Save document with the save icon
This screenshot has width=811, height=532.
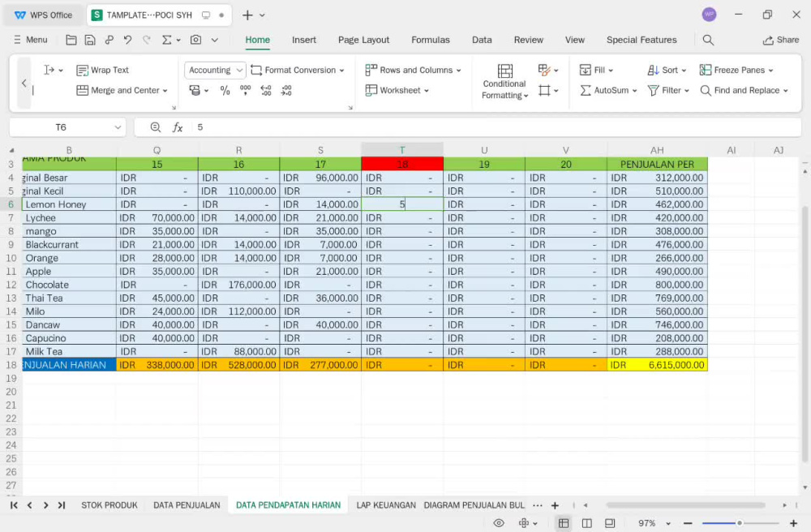click(x=90, y=40)
